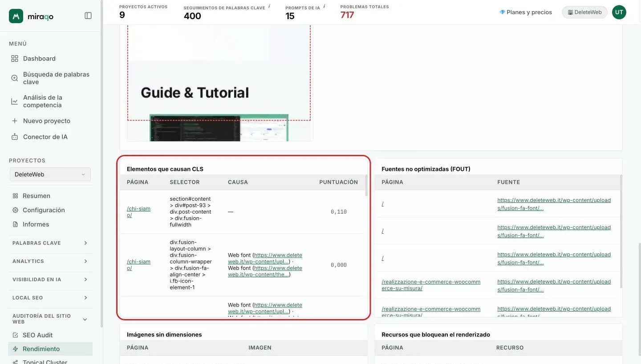Click the Guide & Tutorial screenshot thumbnail

coord(219,83)
